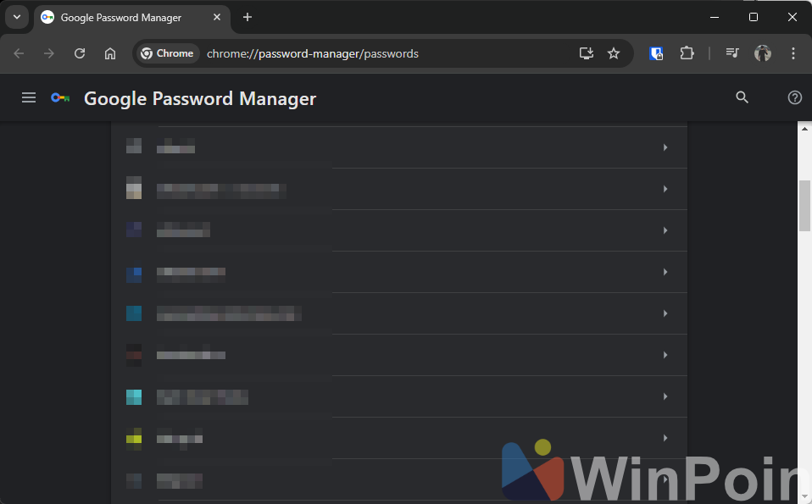812x504 pixels.
Task: Open the profile avatar in toolbar
Action: (763, 53)
